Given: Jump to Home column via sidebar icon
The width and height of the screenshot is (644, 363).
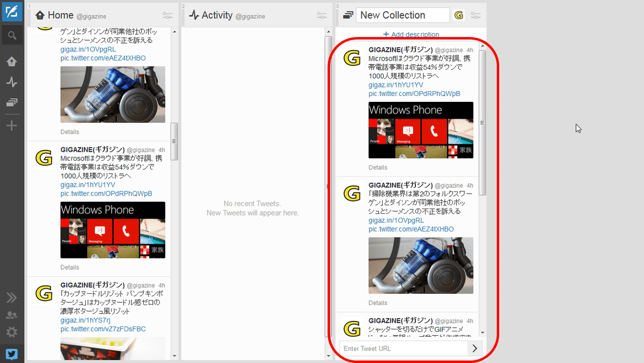Looking at the screenshot, I should (x=12, y=61).
